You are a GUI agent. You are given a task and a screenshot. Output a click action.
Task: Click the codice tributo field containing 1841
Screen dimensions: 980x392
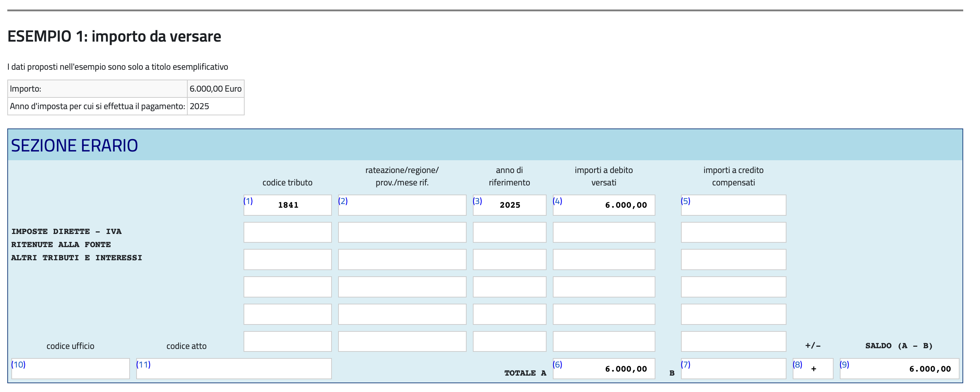click(x=287, y=205)
